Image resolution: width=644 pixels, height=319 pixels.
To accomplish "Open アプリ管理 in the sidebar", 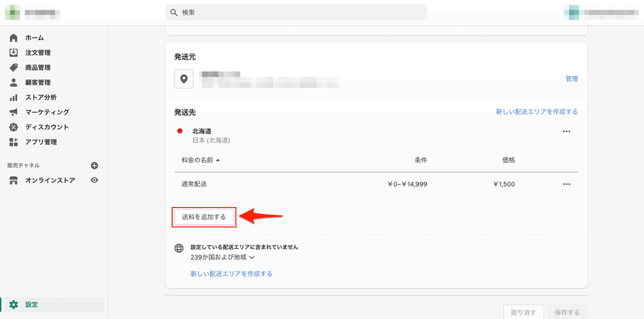I will tap(41, 142).
